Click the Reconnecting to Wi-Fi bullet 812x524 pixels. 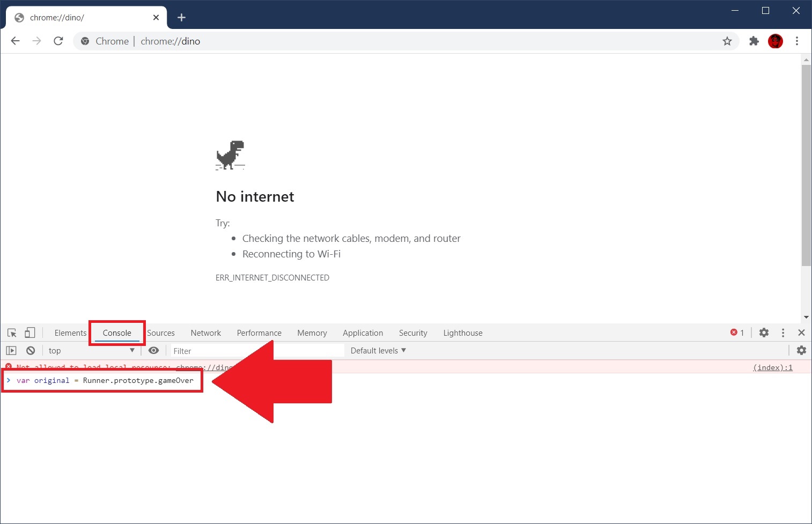[291, 254]
